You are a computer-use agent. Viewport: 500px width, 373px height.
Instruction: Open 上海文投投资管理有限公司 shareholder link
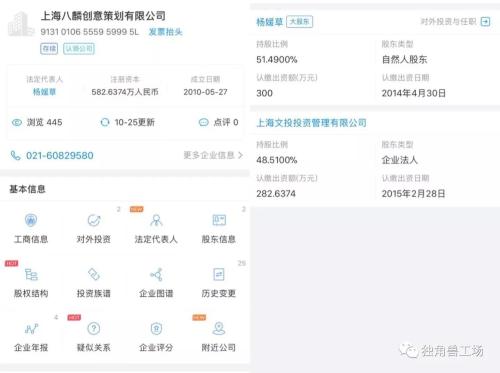(311, 123)
